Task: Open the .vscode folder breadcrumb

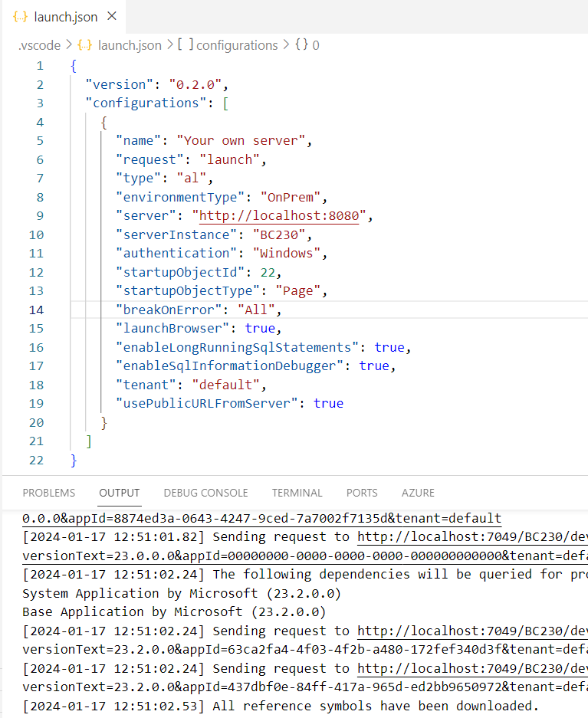Action: [39, 45]
